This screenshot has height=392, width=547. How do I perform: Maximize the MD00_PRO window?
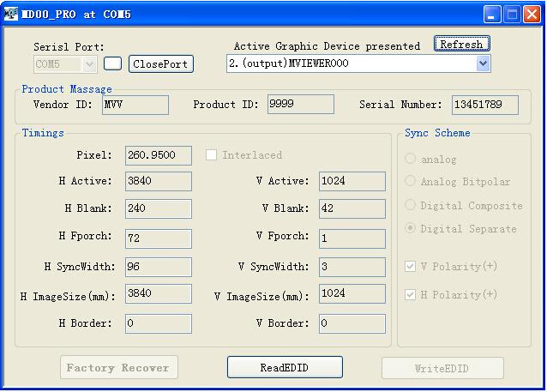click(512, 14)
